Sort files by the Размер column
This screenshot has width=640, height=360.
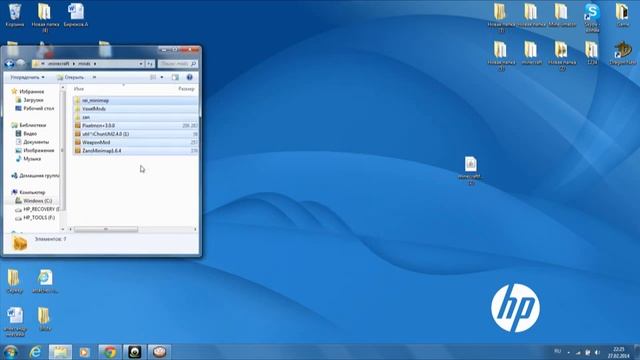tap(186, 89)
